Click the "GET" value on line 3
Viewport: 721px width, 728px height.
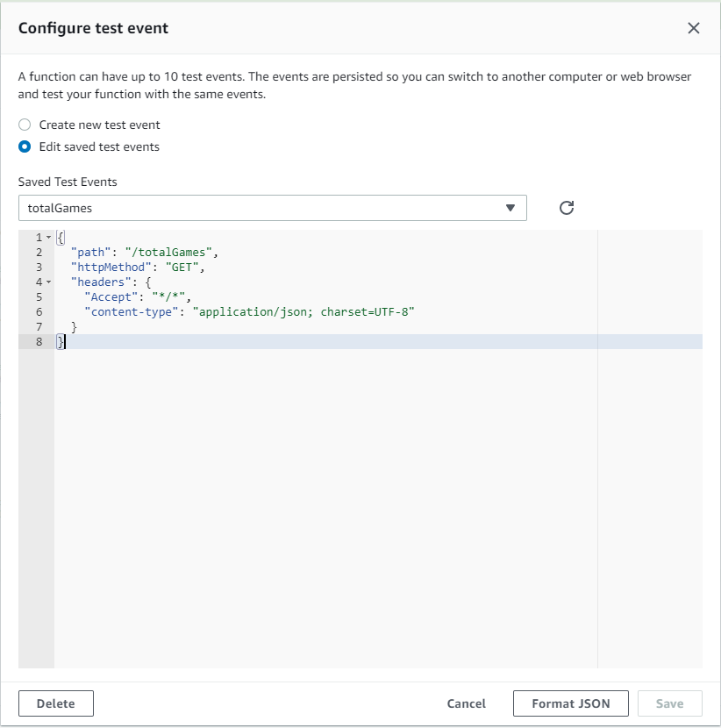[x=182, y=267]
